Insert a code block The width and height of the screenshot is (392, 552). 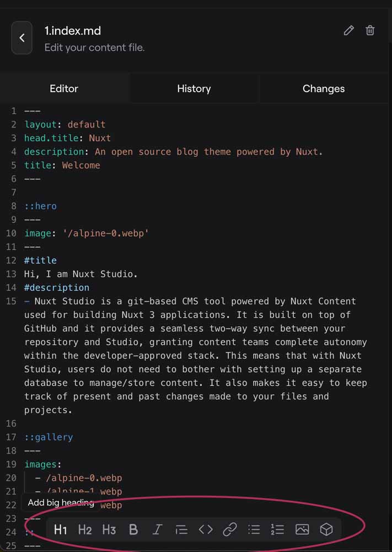(x=206, y=529)
